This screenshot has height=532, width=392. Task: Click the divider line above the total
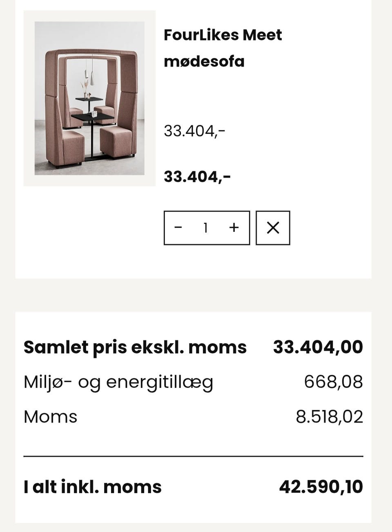pos(193,456)
